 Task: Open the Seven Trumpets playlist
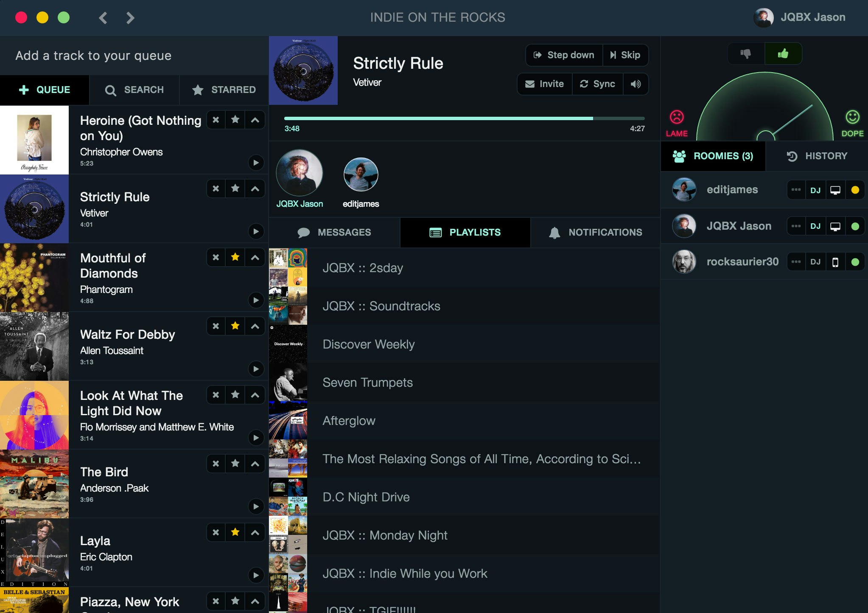click(367, 382)
